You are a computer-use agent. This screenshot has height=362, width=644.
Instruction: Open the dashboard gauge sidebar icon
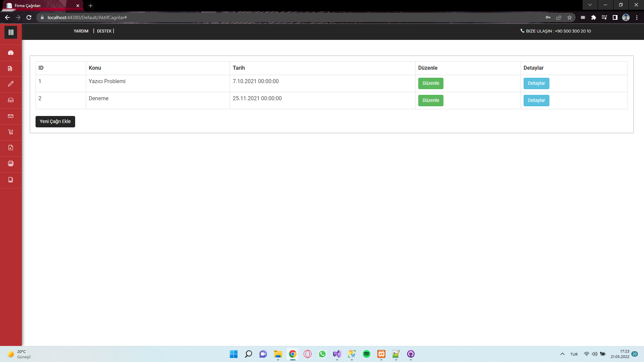(x=11, y=53)
